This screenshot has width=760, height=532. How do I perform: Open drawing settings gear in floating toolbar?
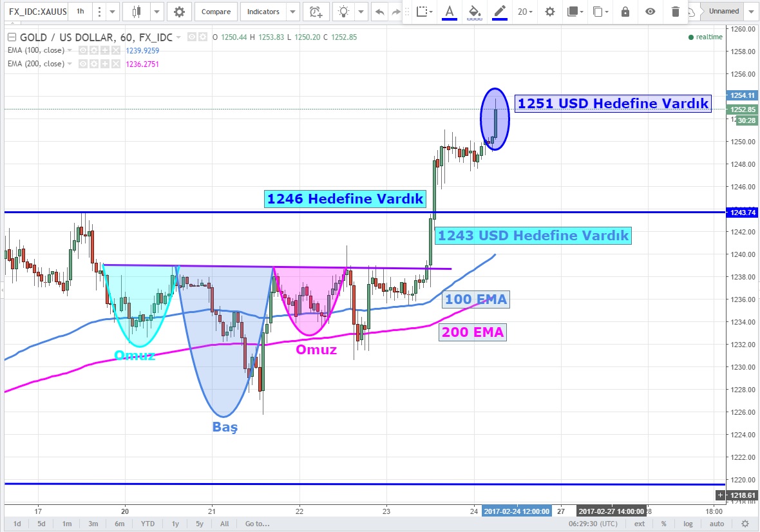[x=549, y=12]
